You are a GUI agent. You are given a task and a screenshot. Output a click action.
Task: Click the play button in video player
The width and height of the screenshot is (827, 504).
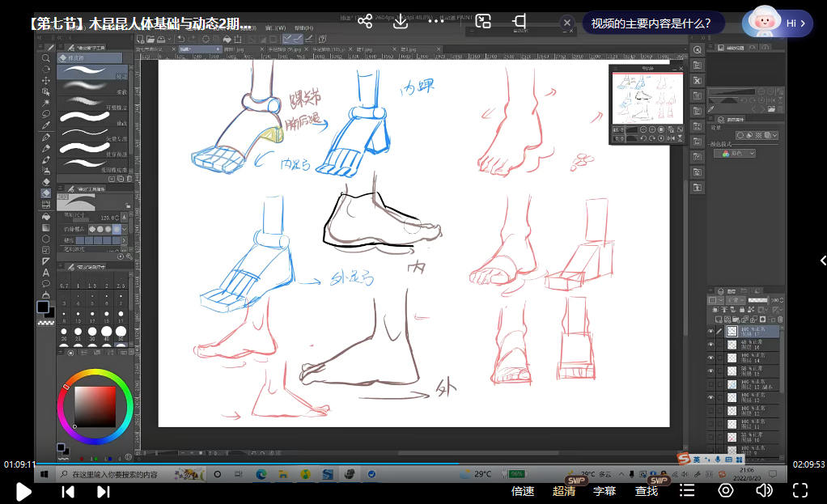23,490
